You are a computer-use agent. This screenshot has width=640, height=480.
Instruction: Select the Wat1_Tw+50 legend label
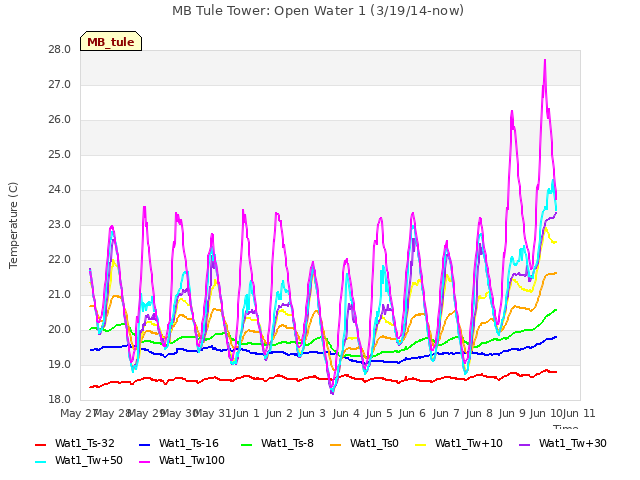pos(89,461)
